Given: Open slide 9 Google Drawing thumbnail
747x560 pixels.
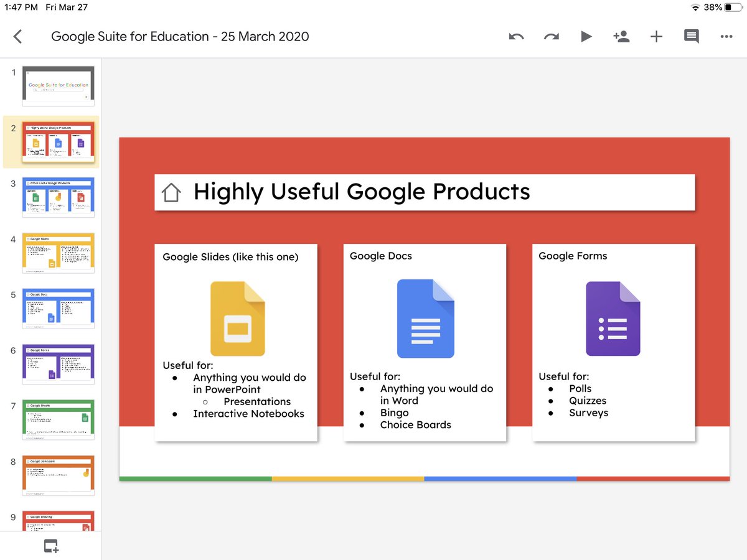Looking at the screenshot, I should tap(59, 521).
